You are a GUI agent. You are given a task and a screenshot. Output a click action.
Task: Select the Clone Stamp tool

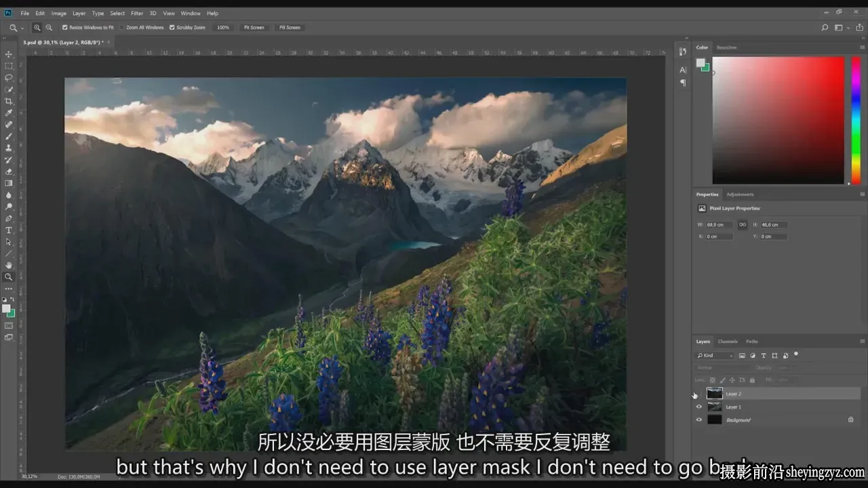[x=9, y=148]
